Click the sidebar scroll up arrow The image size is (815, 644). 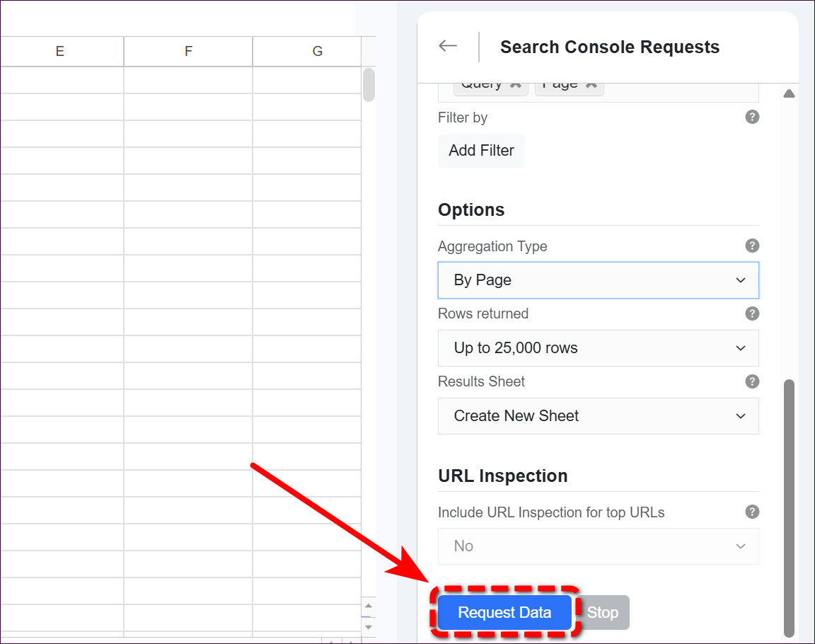[789, 93]
